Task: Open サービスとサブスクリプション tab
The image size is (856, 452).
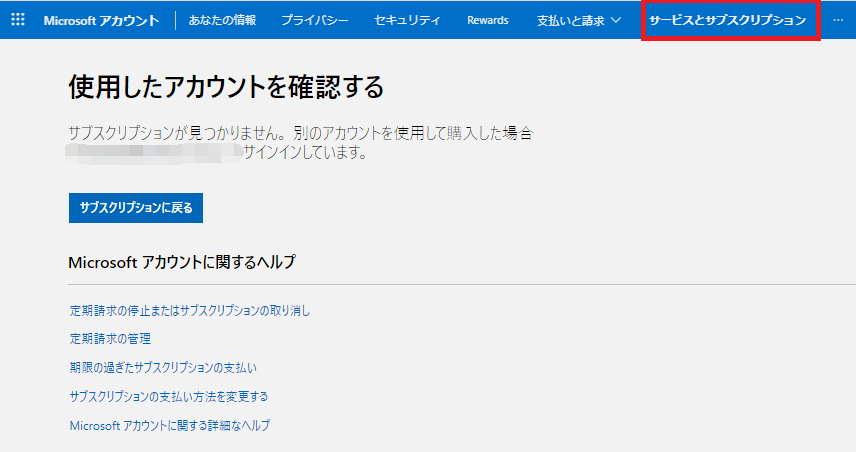Action: pos(728,20)
